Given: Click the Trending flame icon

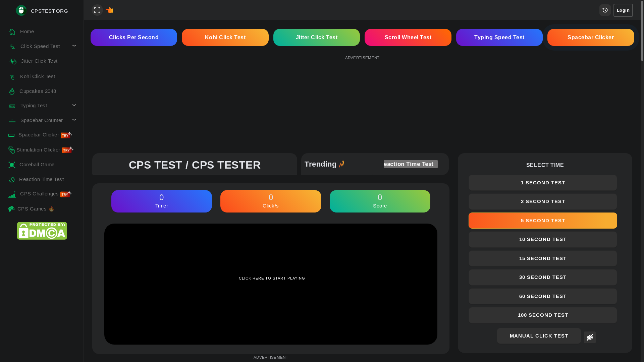Looking at the screenshot, I should (x=341, y=164).
